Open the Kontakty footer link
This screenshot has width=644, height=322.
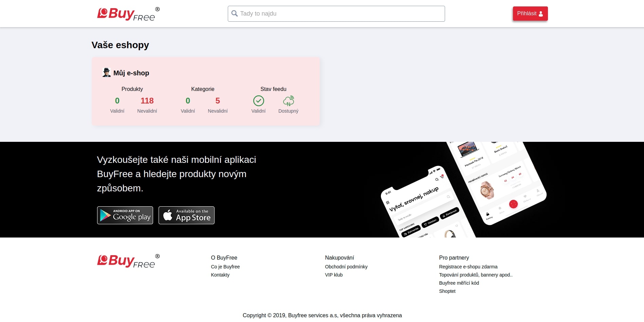[x=220, y=275]
